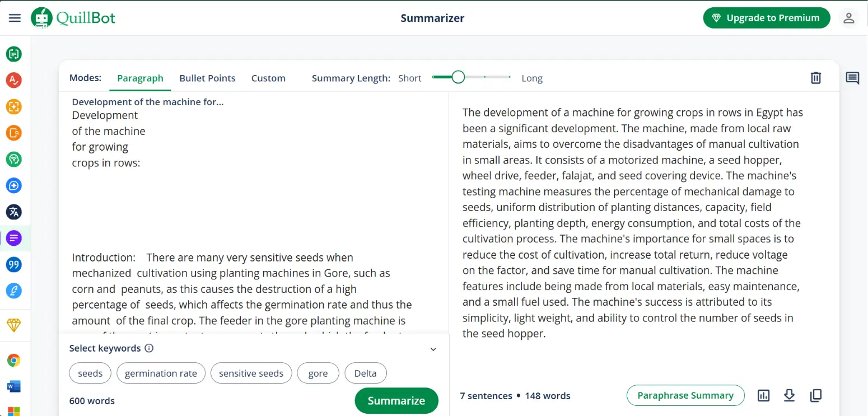
Task: Download the summary using the export icon
Action: point(790,395)
